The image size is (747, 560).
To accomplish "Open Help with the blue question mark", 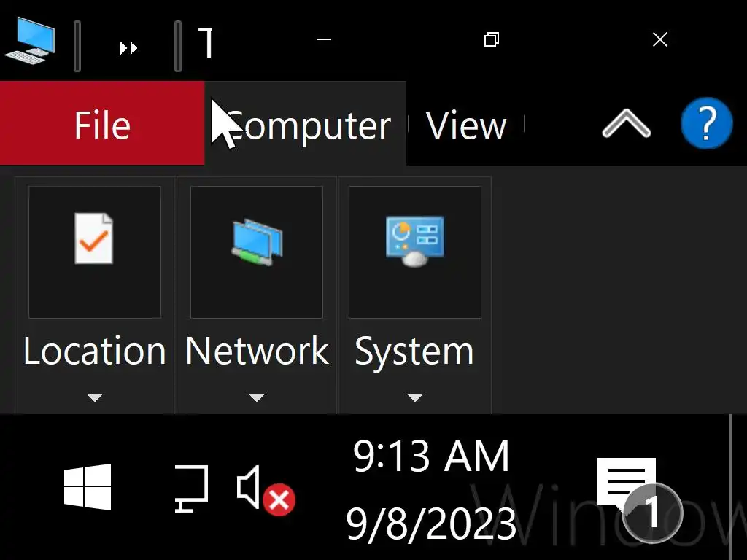I will click(x=706, y=122).
